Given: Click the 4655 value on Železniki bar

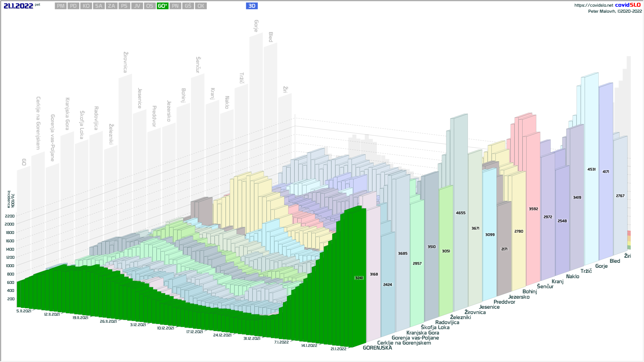Looking at the screenshot, I should point(461,213).
